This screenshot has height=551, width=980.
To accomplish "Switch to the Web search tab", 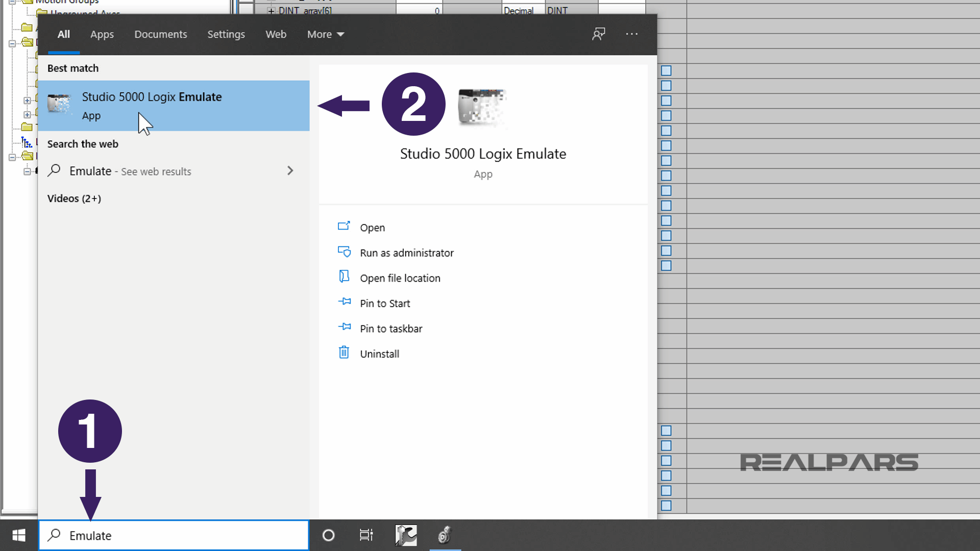I will (x=276, y=34).
